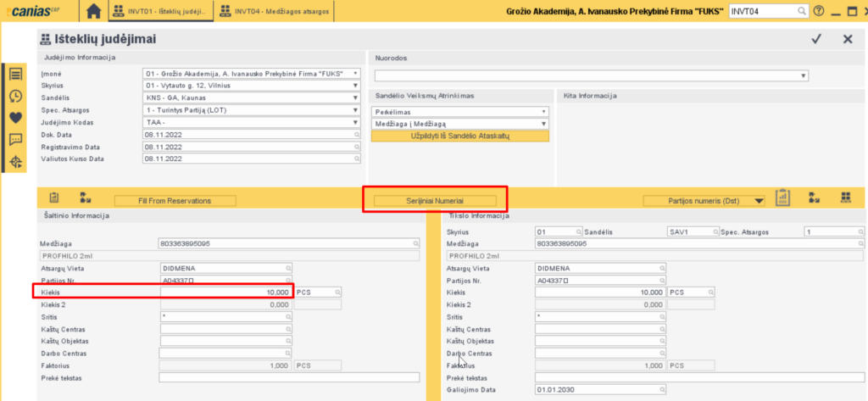
Task: Open the history clock icon in sidebar
Action: pyautogui.click(x=15, y=96)
